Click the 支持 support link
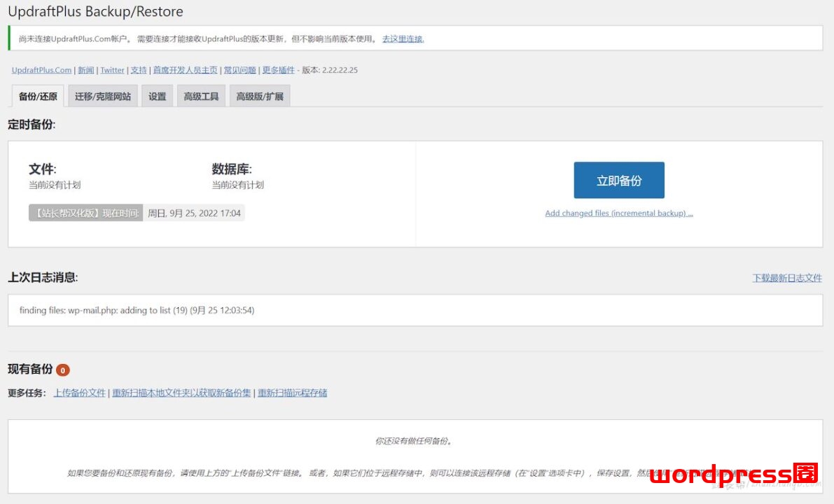The image size is (834, 504). [x=138, y=70]
